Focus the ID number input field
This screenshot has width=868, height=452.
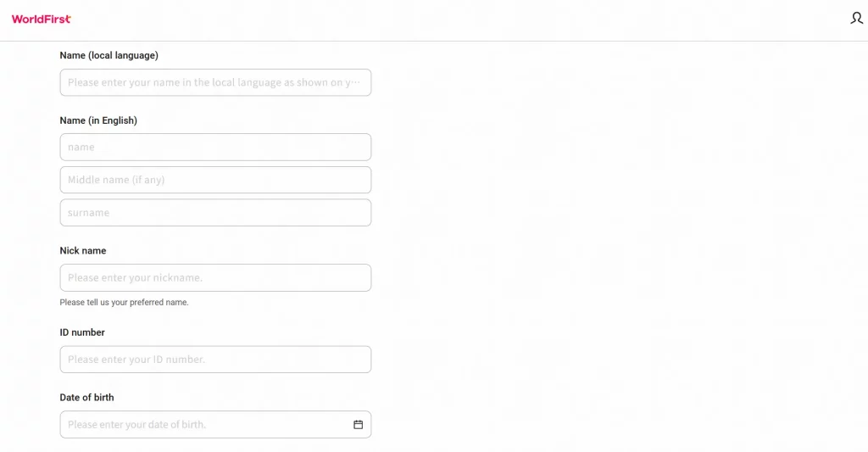click(215, 360)
